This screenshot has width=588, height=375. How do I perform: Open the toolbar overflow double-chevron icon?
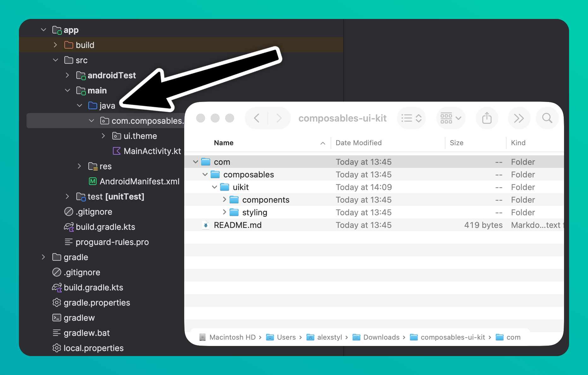click(x=519, y=118)
